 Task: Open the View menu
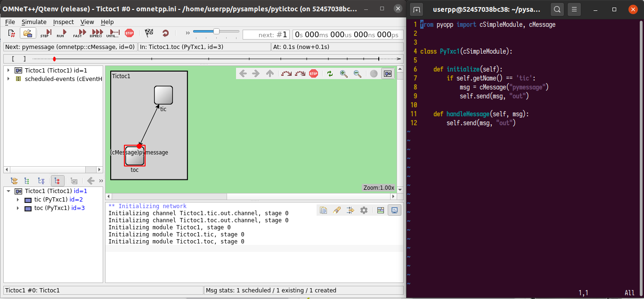coord(87,22)
